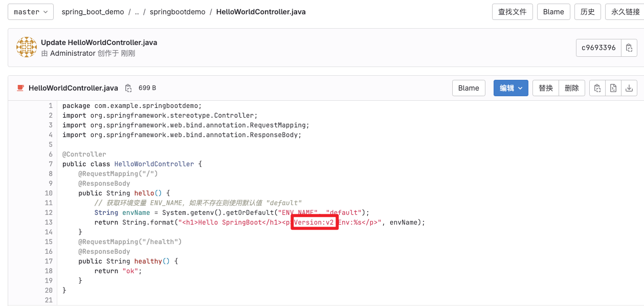View file 历史 (history)
The image size is (644, 306).
[x=587, y=11]
